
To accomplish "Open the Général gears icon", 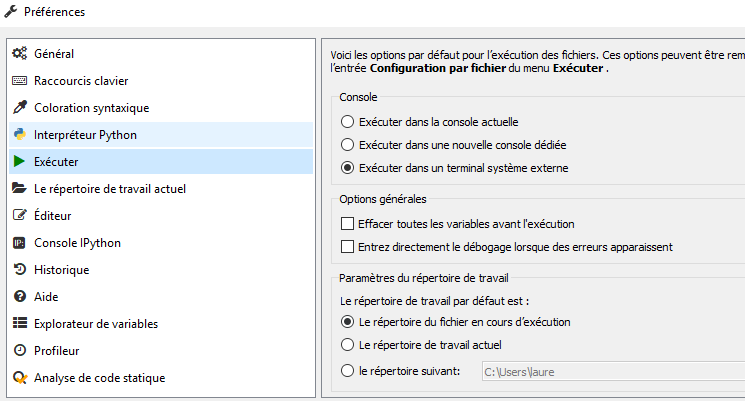I will click(19, 53).
